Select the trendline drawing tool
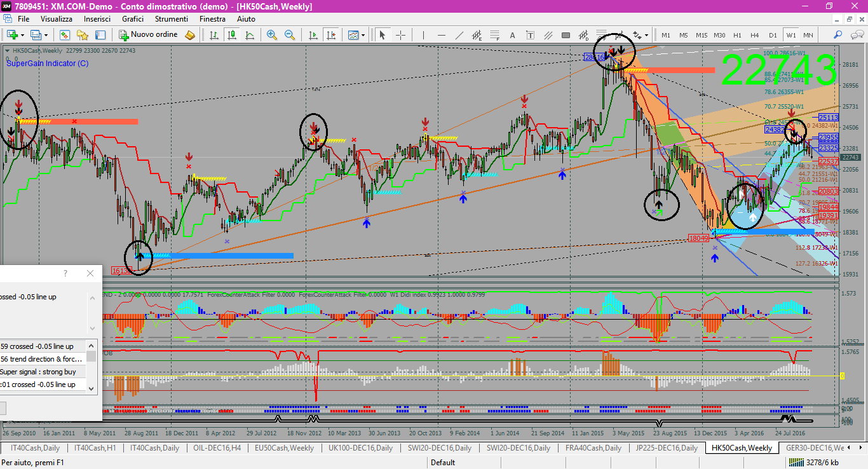The height and width of the screenshot is (469, 868). 459,34
